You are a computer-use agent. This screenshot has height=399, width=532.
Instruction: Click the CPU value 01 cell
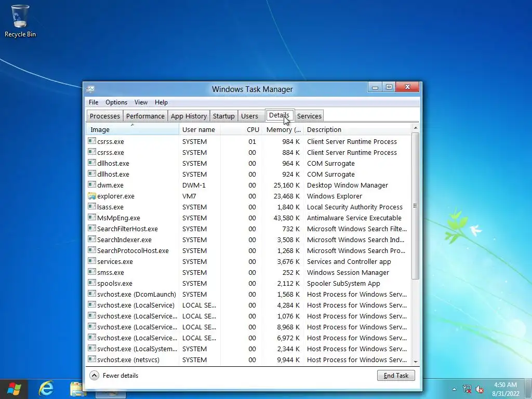252,141
